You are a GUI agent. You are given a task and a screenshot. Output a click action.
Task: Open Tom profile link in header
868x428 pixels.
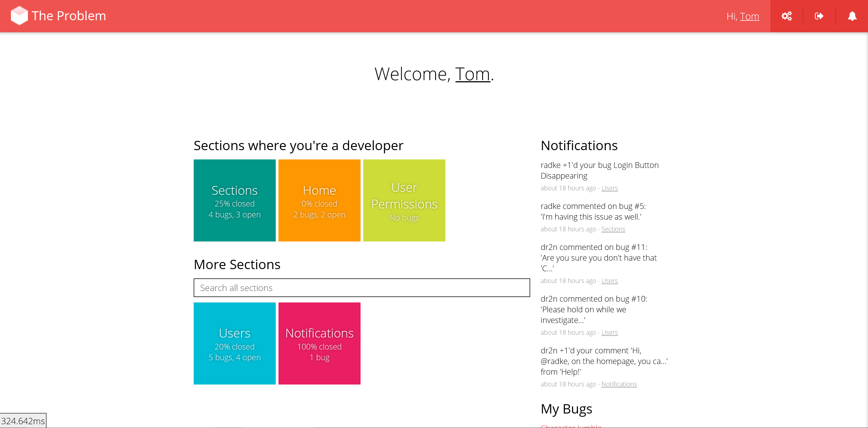(749, 16)
